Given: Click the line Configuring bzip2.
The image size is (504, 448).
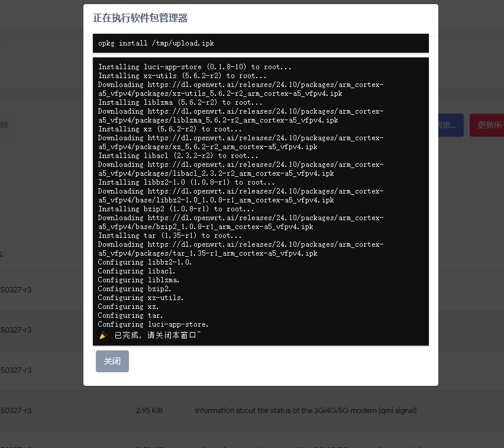Looking at the screenshot, I should [x=134, y=289].
